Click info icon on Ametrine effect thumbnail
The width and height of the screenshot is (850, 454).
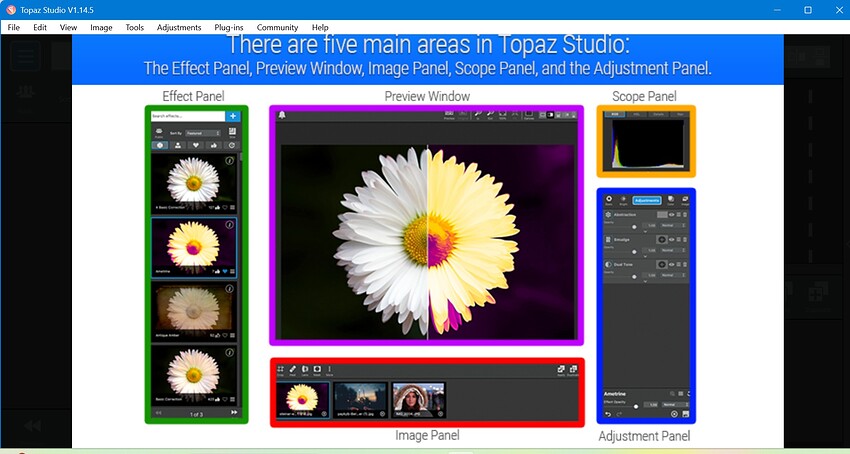[229, 225]
